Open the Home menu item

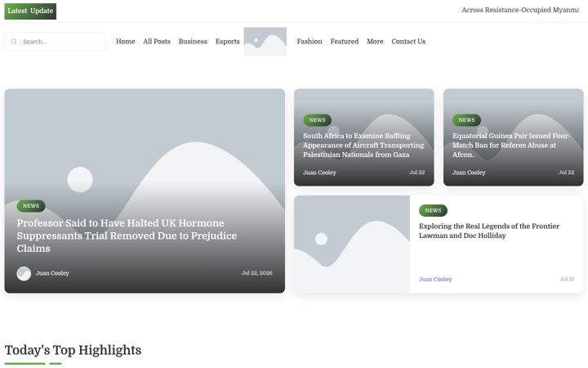(125, 42)
